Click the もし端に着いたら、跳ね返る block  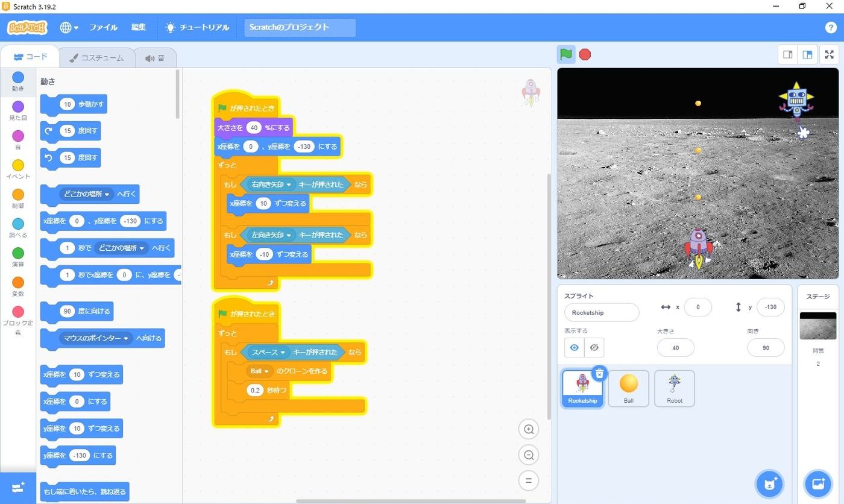tap(84, 491)
